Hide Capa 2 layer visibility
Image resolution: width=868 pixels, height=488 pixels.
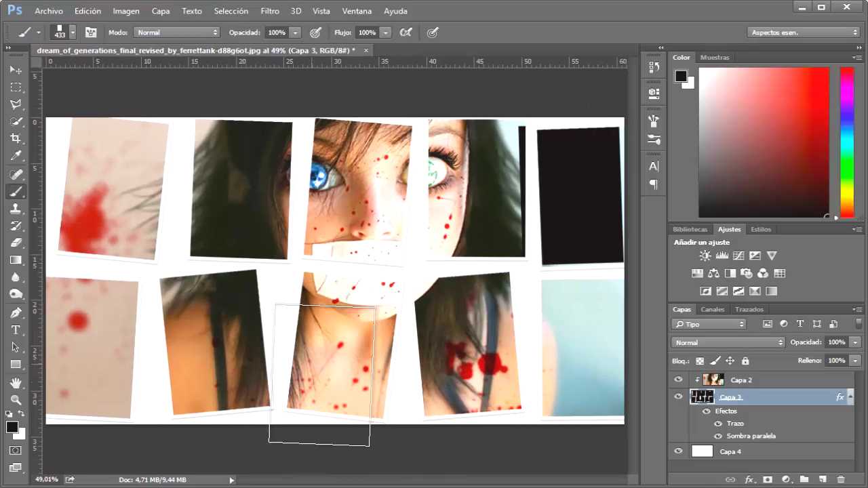click(678, 380)
